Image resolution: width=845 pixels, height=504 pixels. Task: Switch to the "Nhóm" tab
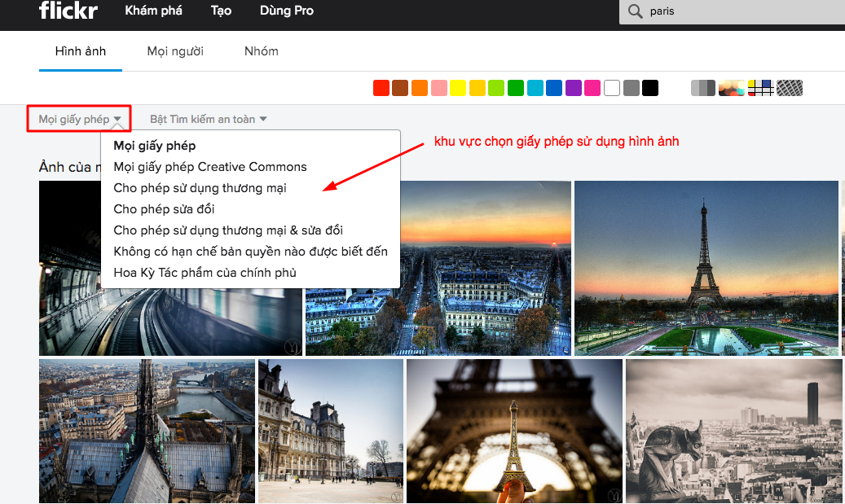click(261, 50)
